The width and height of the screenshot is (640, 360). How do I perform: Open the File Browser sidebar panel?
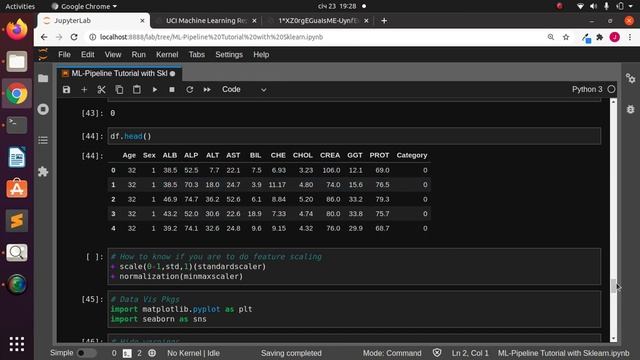pyautogui.click(x=43, y=78)
